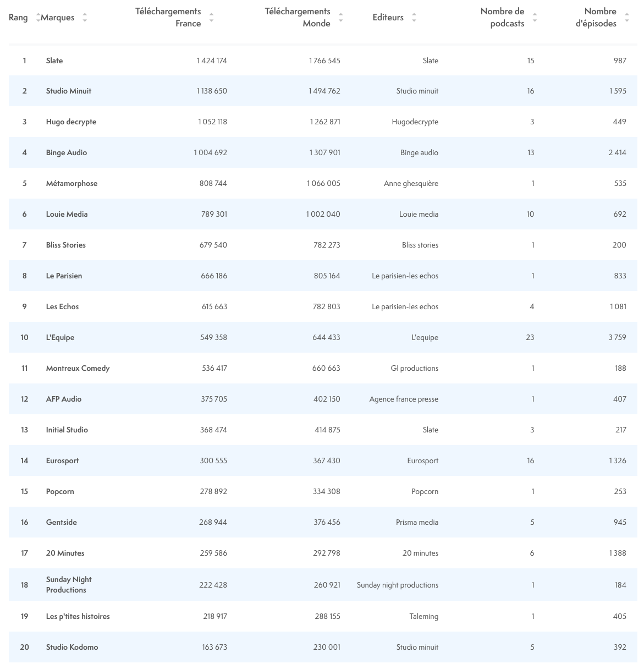Select Sunday Night Productions row
The image size is (644, 669).
point(69,584)
